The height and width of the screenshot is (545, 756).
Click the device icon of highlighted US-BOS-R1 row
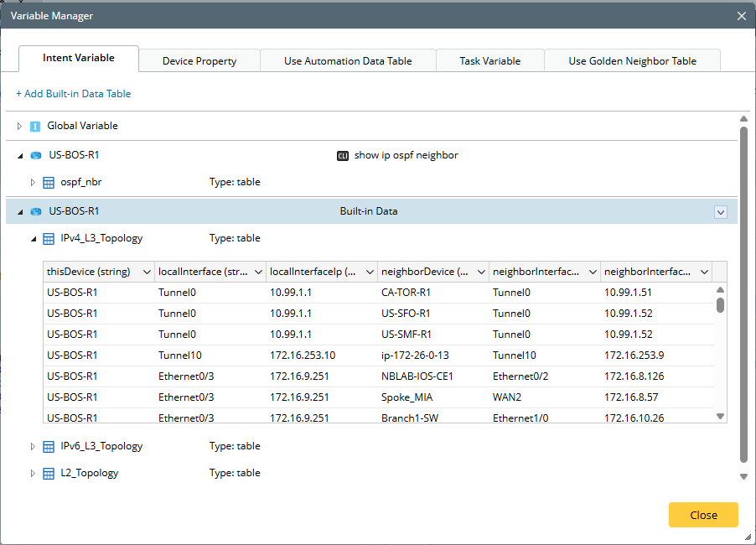point(35,212)
